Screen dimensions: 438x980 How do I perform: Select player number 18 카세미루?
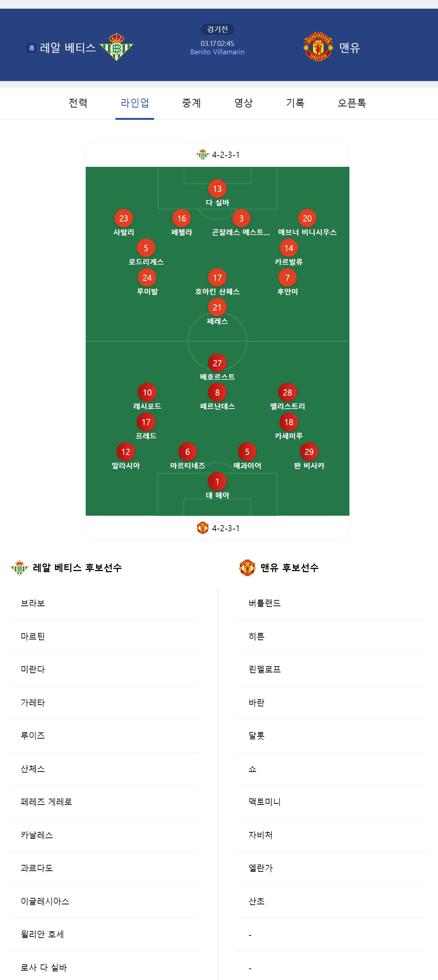click(289, 422)
